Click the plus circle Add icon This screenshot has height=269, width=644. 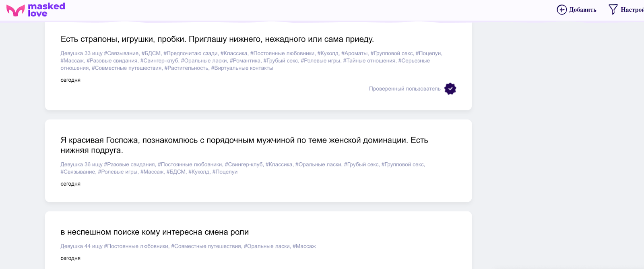click(x=561, y=10)
